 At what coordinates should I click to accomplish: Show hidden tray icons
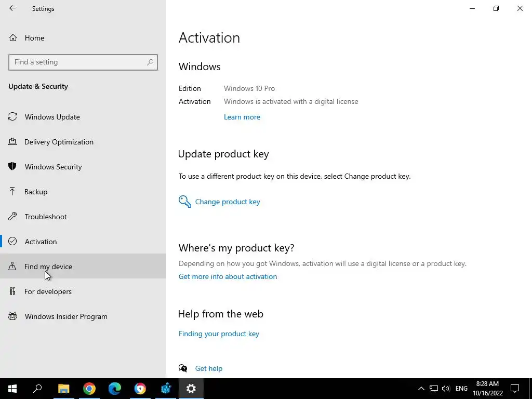pos(421,389)
